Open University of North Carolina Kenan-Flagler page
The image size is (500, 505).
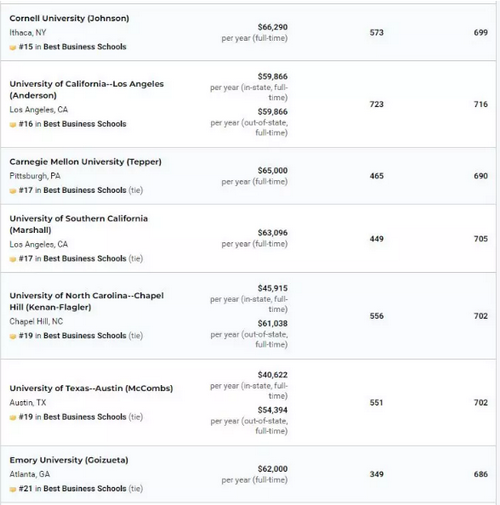coord(86,301)
